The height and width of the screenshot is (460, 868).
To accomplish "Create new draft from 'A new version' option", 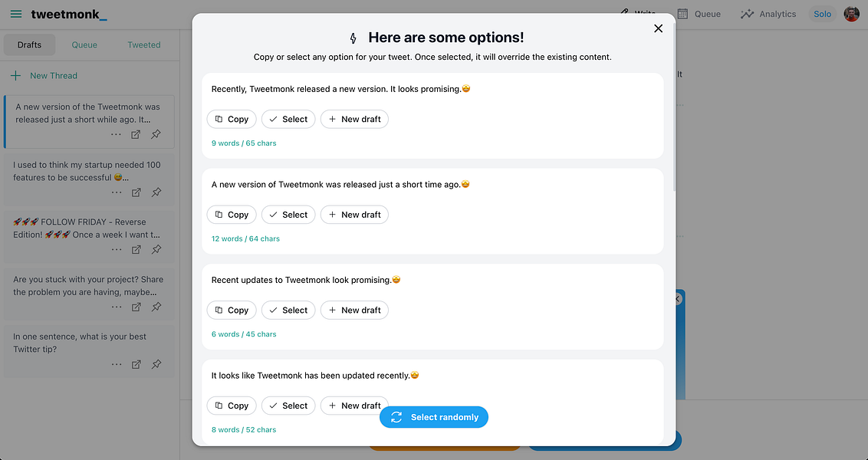I will coord(354,215).
